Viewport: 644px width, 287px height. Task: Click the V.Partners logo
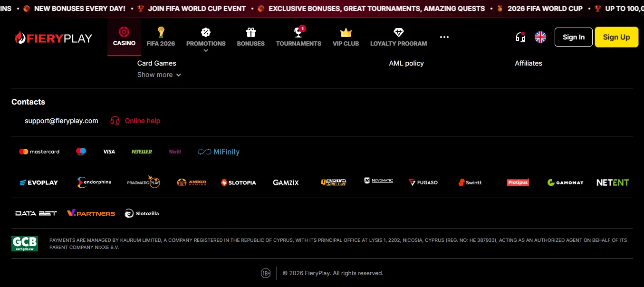91,213
